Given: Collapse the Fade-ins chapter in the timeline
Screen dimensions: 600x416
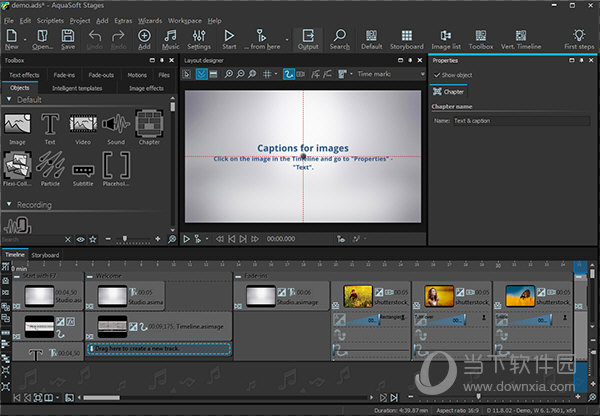Looking at the screenshot, I should click(x=238, y=276).
